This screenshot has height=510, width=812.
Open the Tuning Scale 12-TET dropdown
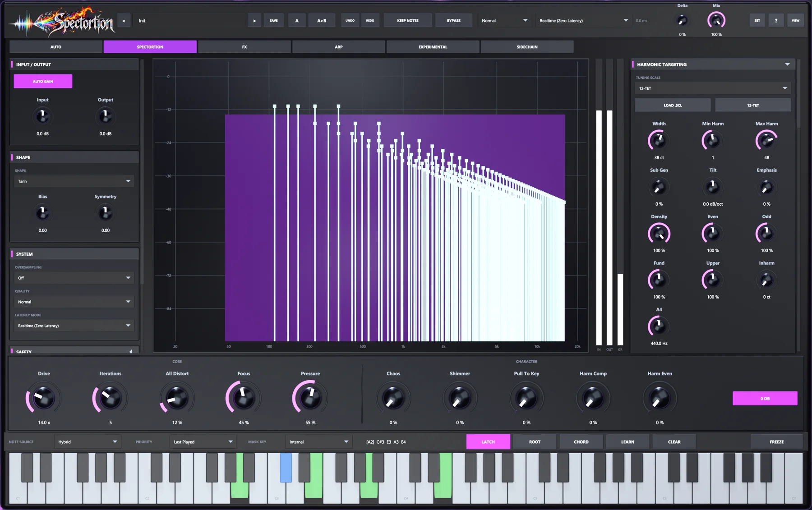coord(713,88)
